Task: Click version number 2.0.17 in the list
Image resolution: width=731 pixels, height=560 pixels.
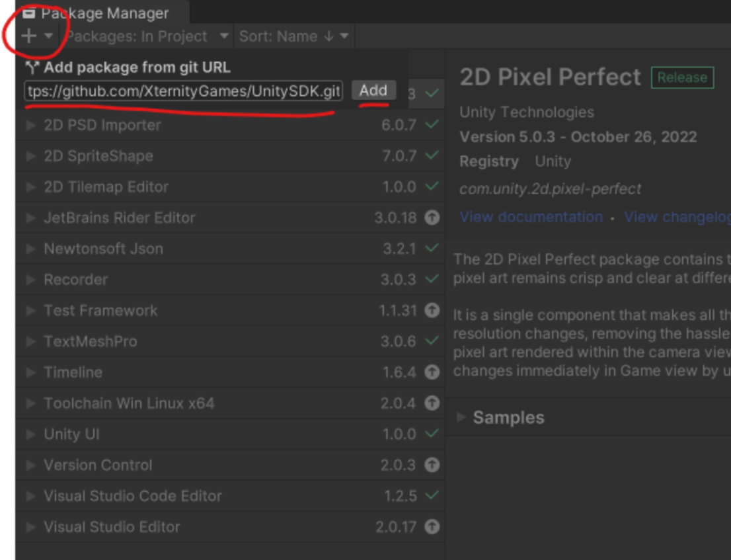Action: tap(396, 527)
